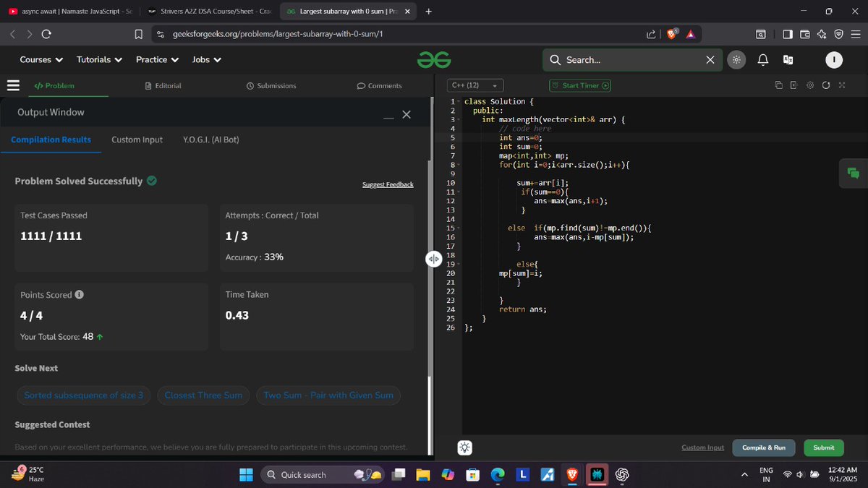Click the Start Timer button
This screenshot has height=488, width=868.
pyautogui.click(x=580, y=85)
